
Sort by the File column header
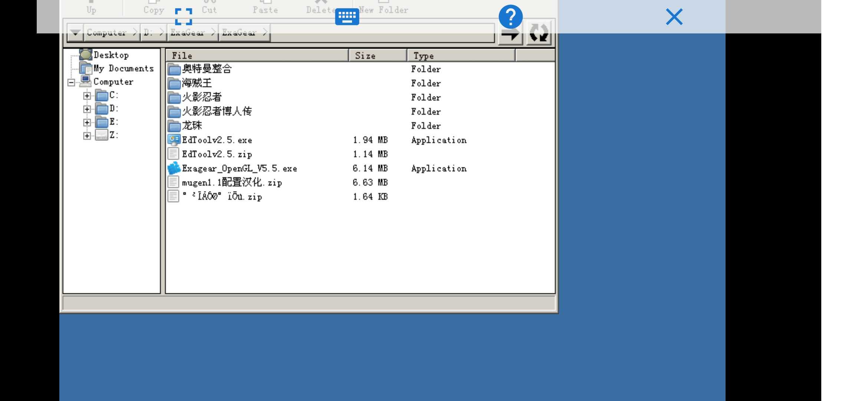(x=257, y=56)
